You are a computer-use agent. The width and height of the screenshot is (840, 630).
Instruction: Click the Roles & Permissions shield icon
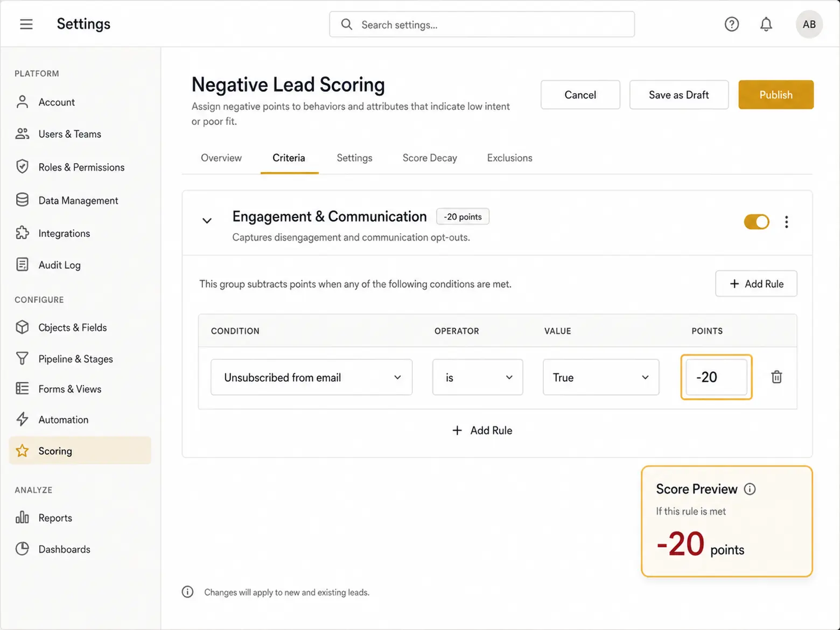point(22,166)
